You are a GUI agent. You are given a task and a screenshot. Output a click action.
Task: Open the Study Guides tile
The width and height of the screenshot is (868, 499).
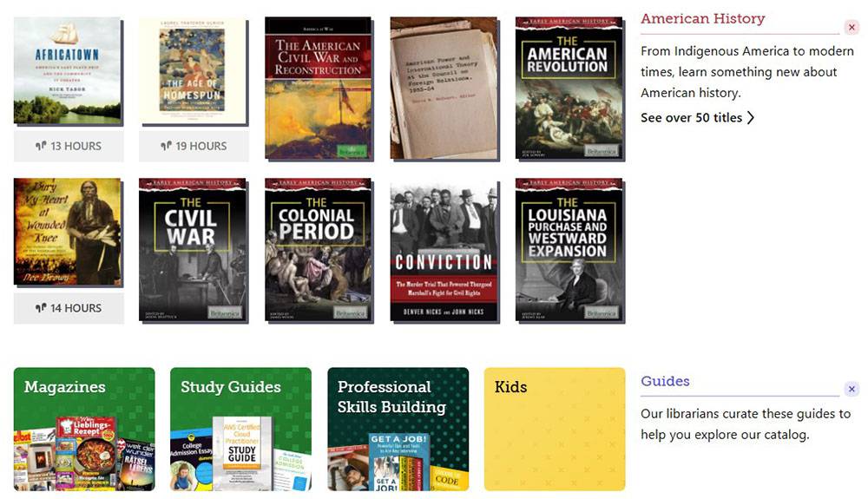(240, 430)
